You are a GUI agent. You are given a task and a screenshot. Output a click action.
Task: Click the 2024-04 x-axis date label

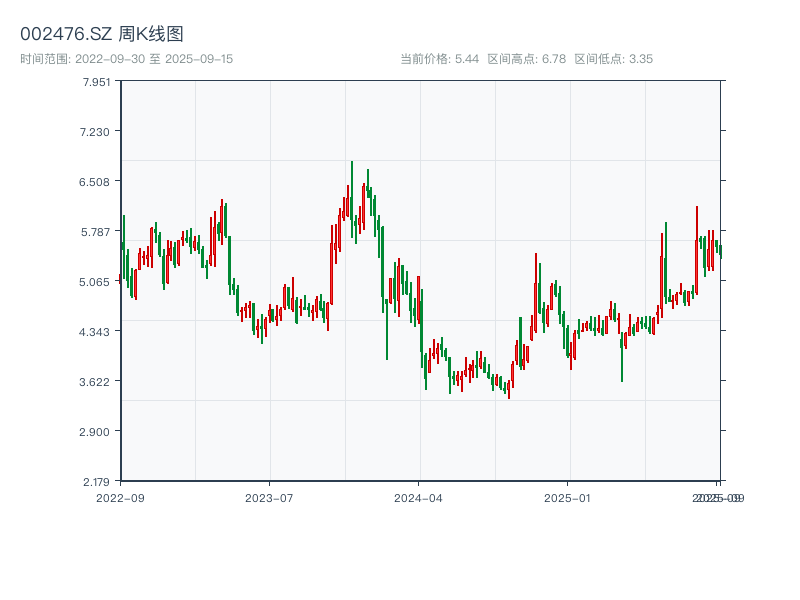[419, 497]
